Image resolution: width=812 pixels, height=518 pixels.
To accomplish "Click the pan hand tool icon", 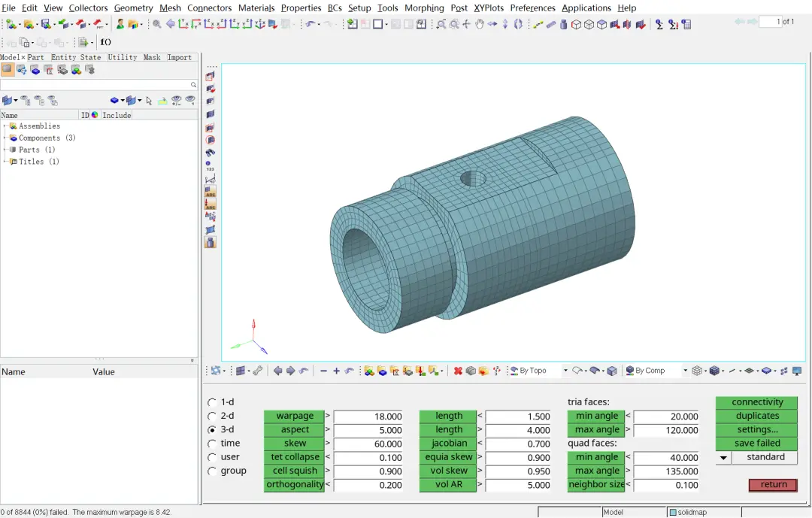I will (x=480, y=24).
